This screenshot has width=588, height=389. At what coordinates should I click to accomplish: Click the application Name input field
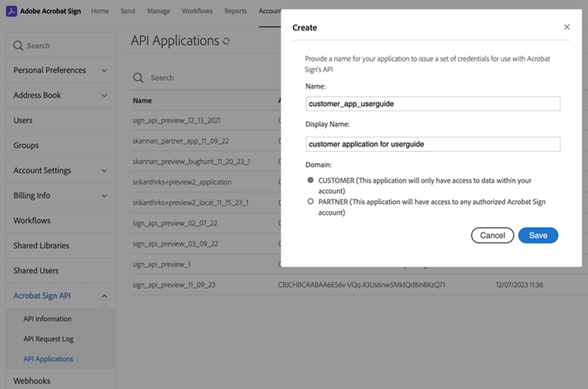click(433, 104)
